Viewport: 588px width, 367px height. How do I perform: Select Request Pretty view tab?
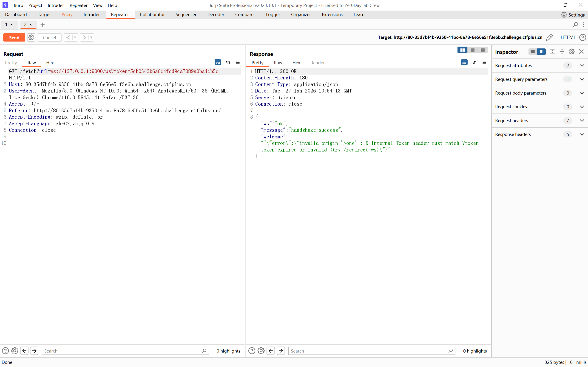click(x=11, y=63)
